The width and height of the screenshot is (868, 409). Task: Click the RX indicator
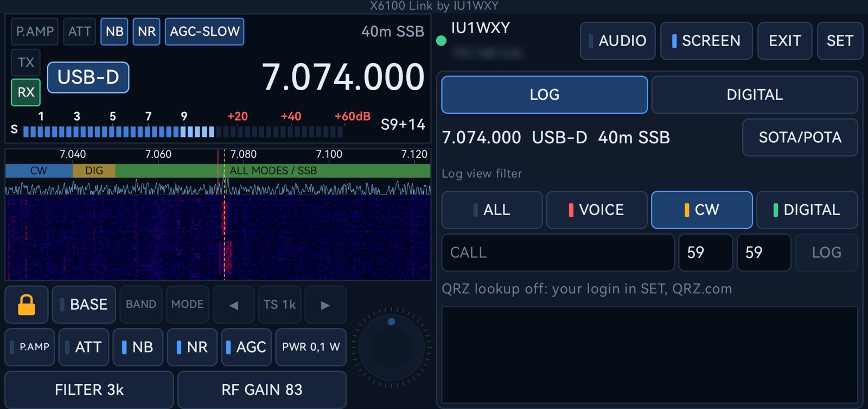coord(26,92)
